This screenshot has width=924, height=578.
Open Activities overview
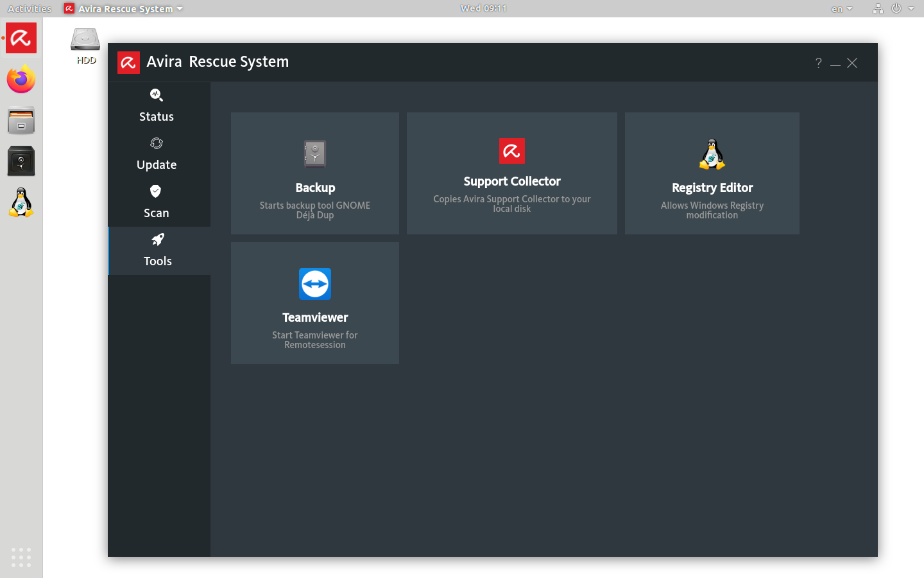(x=30, y=9)
